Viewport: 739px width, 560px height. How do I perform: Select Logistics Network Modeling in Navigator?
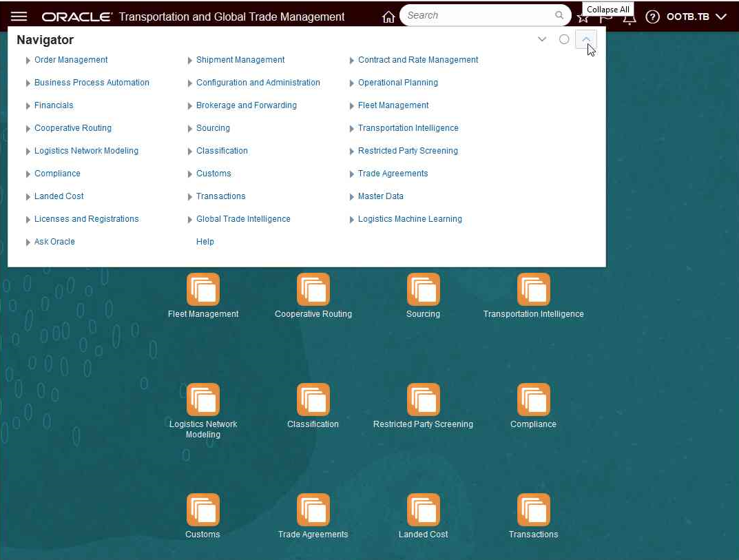[86, 150]
